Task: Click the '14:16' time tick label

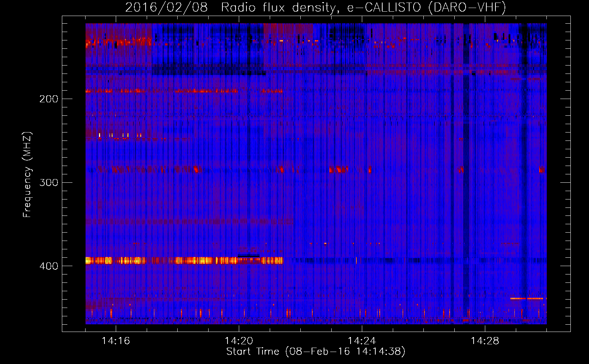Action: click(x=116, y=341)
